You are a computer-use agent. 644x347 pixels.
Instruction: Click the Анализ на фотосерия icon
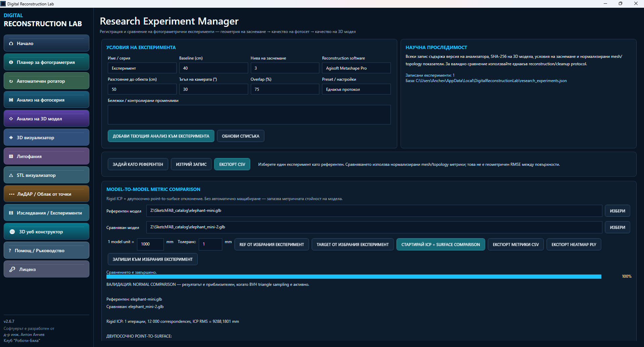pyautogui.click(x=11, y=100)
